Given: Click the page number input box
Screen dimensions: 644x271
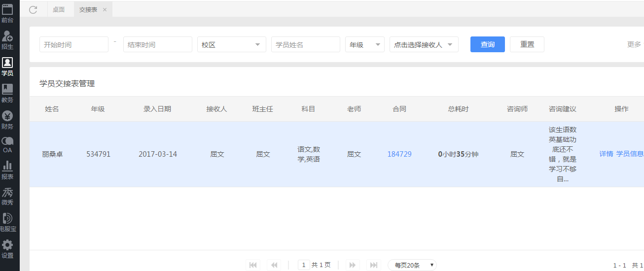Looking at the screenshot, I should coord(304,265).
